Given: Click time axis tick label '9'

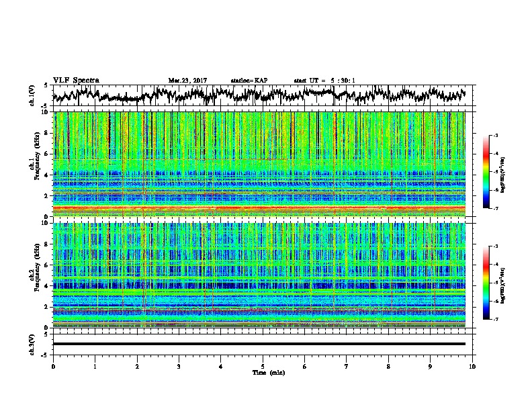Looking at the screenshot, I should coord(430,366).
